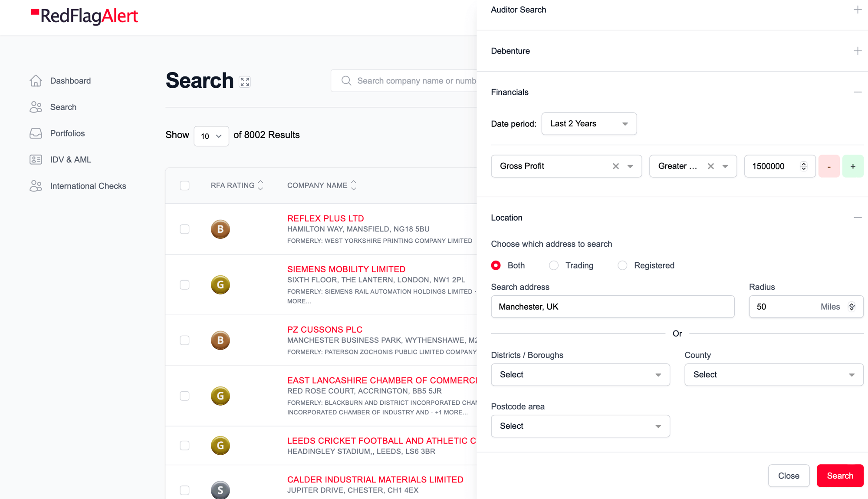Viewport: 868px width, 499px height.
Task: Select the Both address radio button
Action: pos(495,265)
